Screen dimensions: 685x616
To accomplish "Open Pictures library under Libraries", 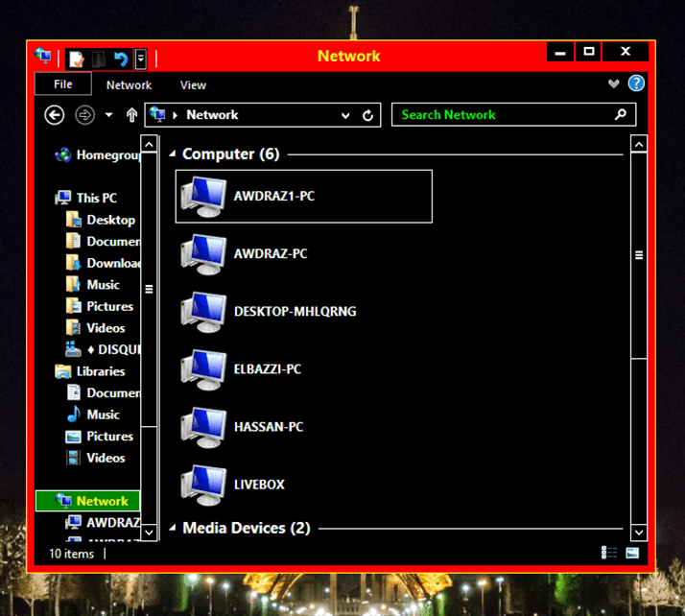I will 100,436.
